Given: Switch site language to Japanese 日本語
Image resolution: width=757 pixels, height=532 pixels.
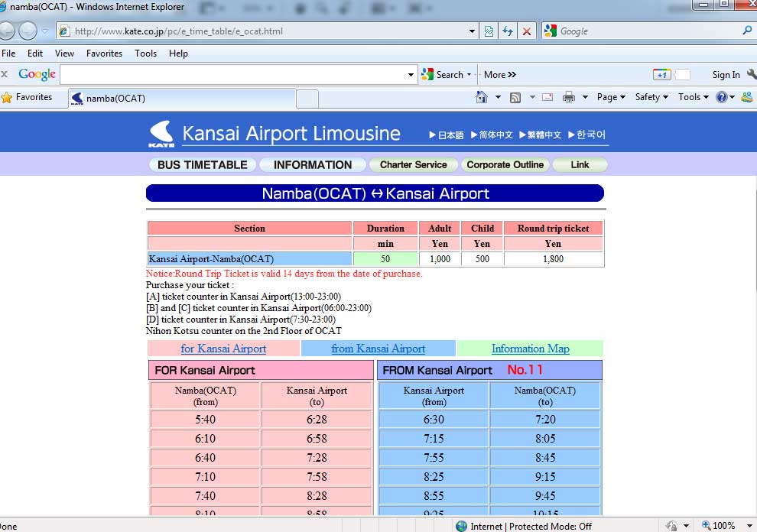Looking at the screenshot, I should (x=447, y=135).
